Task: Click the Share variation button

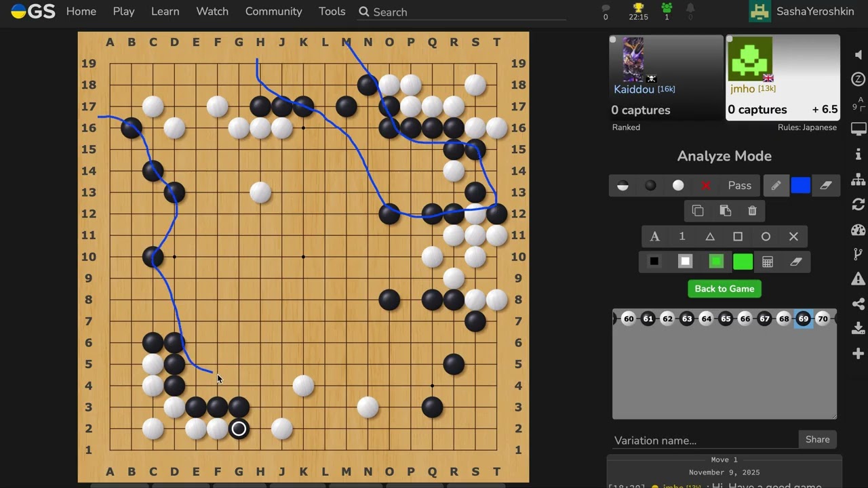Action: pos(817,439)
